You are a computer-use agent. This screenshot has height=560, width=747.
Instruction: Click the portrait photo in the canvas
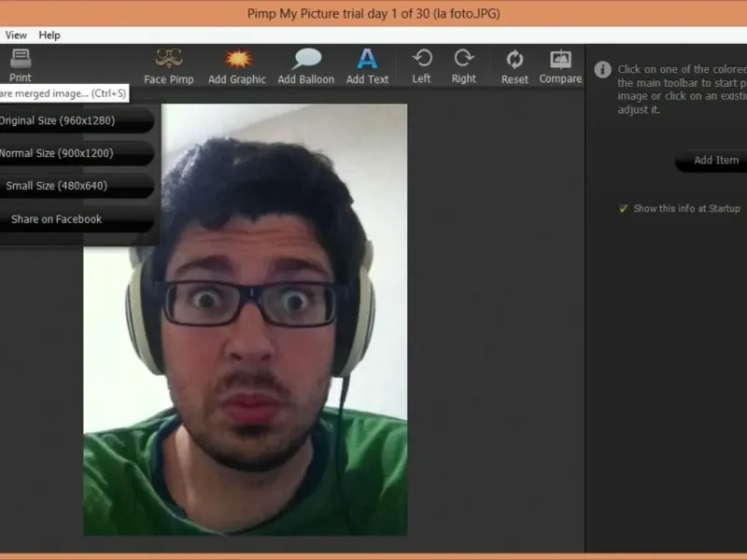coord(246,319)
